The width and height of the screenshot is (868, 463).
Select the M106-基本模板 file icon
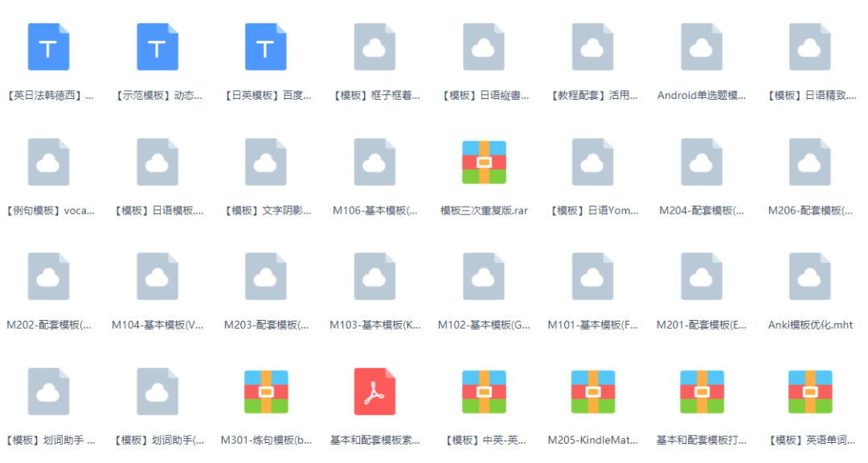click(375, 162)
